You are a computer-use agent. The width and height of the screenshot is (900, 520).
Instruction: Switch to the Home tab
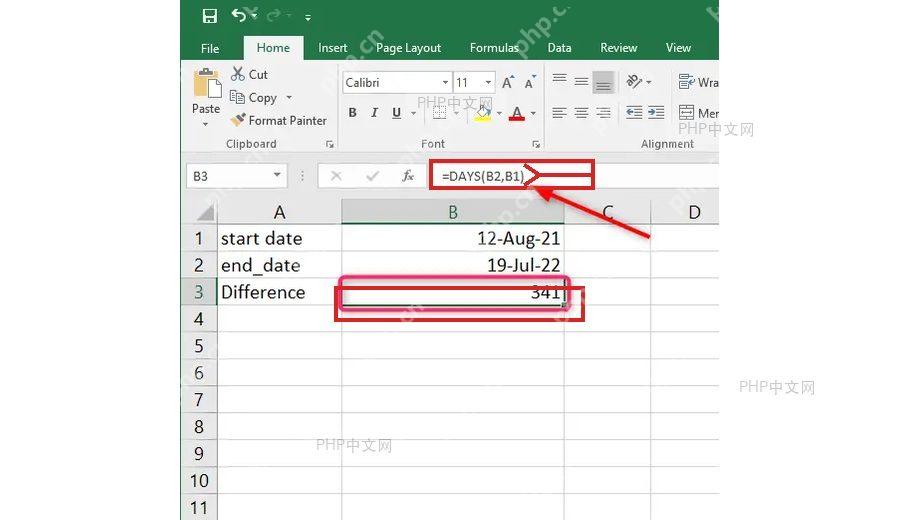coord(273,48)
